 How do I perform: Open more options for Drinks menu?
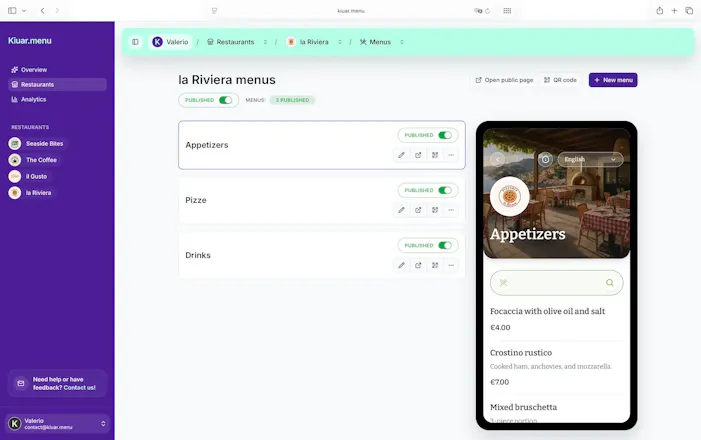pyautogui.click(x=451, y=265)
